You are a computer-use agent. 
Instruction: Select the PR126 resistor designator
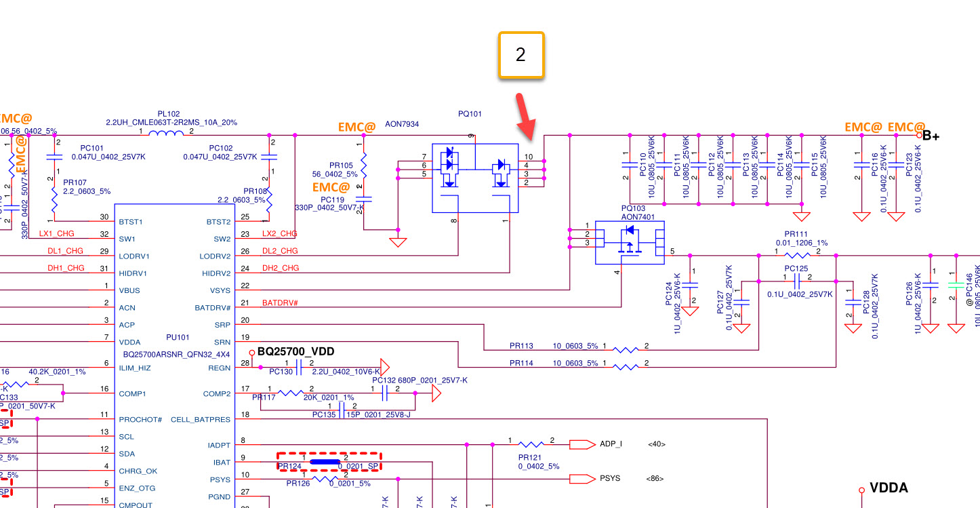point(298,484)
